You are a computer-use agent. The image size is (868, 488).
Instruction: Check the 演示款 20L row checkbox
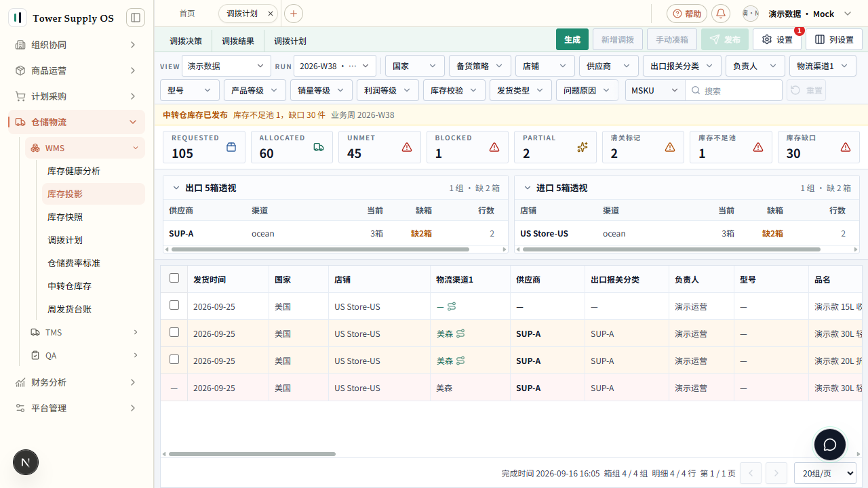point(174,359)
